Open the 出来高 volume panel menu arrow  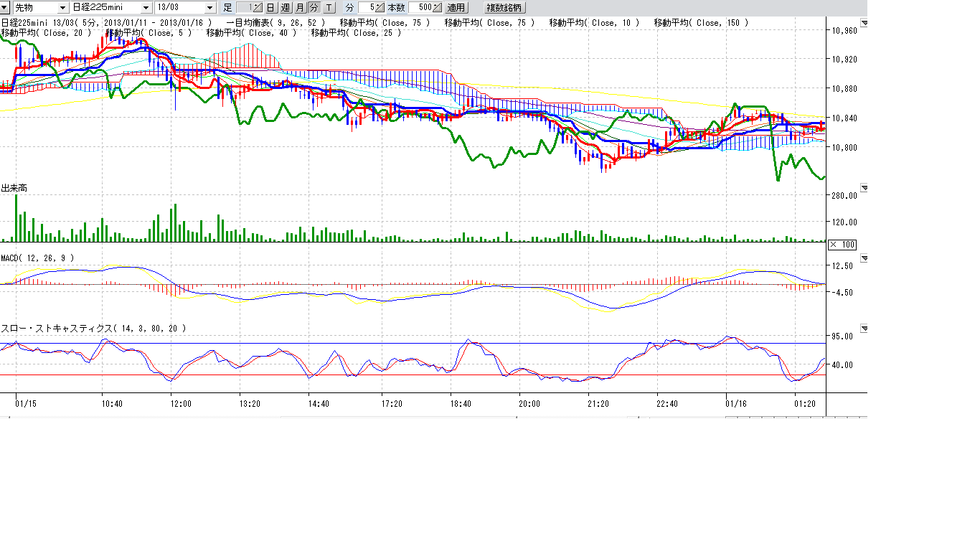pyautogui.click(x=864, y=188)
